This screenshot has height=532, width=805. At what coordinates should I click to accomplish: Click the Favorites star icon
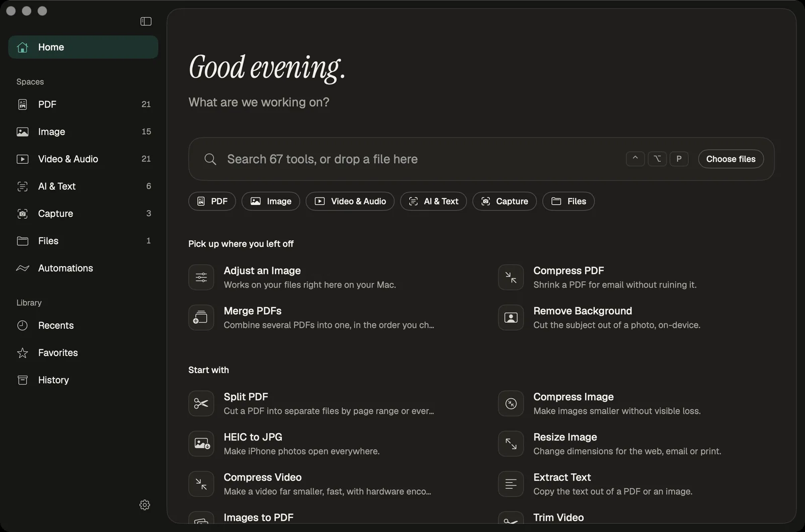[x=23, y=353]
